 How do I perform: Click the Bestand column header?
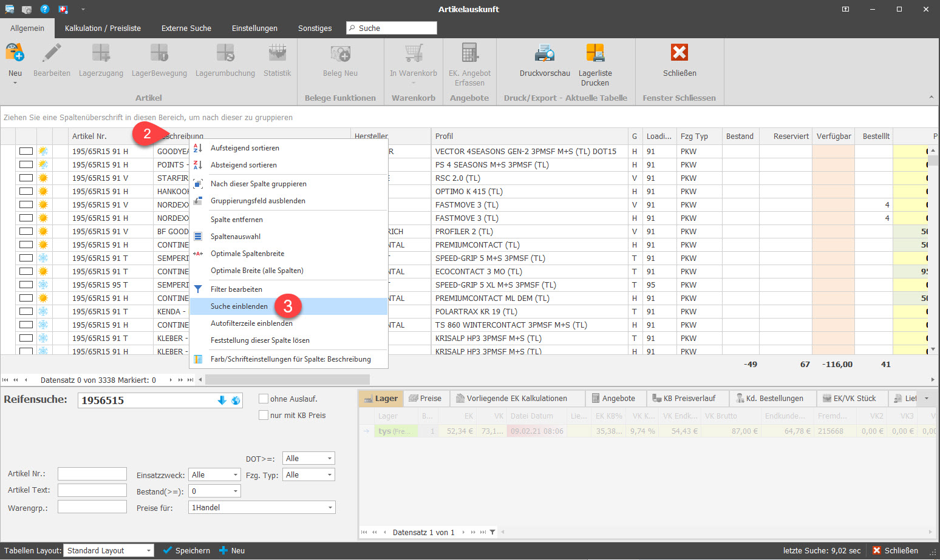[x=740, y=136]
